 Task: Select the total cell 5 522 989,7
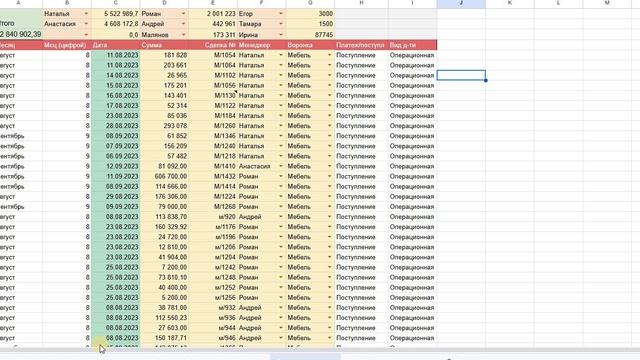point(116,14)
